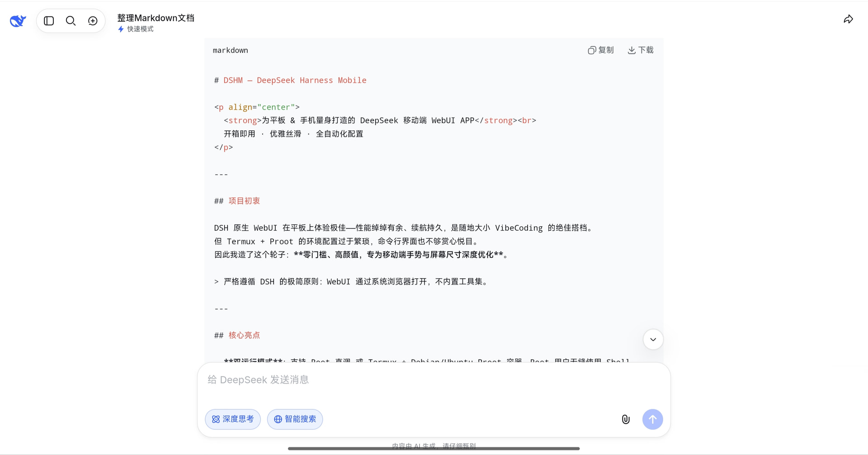The width and height of the screenshot is (868, 455).
Task: Click the strong tag line with WebUI APP
Action: click(380, 121)
